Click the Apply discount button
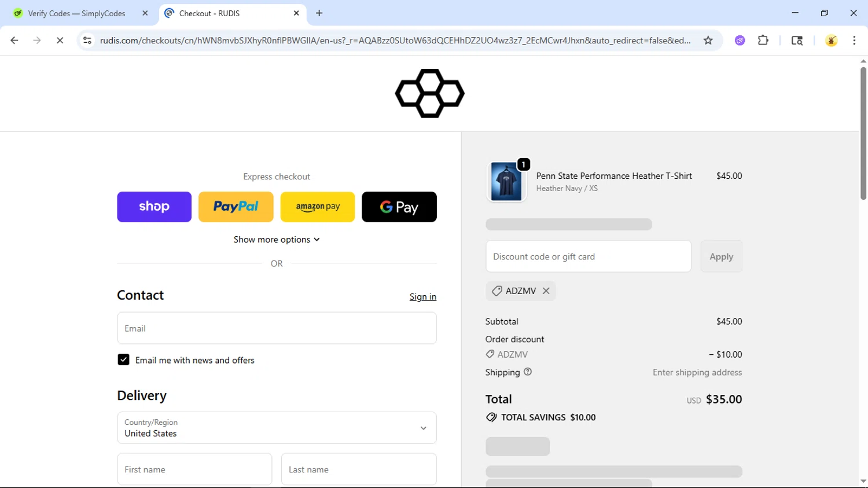Viewport: 868px width, 488px height. (x=721, y=256)
